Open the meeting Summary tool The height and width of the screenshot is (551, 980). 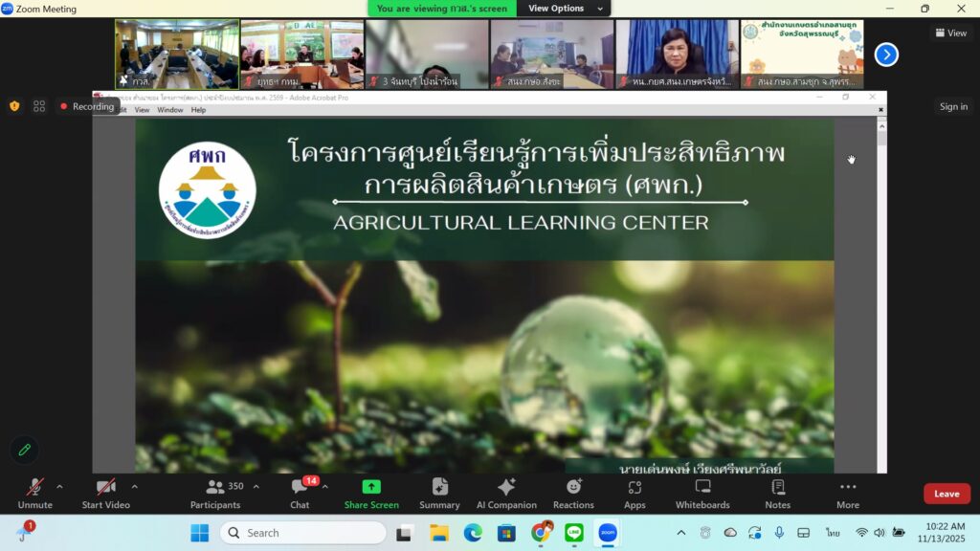point(439,488)
